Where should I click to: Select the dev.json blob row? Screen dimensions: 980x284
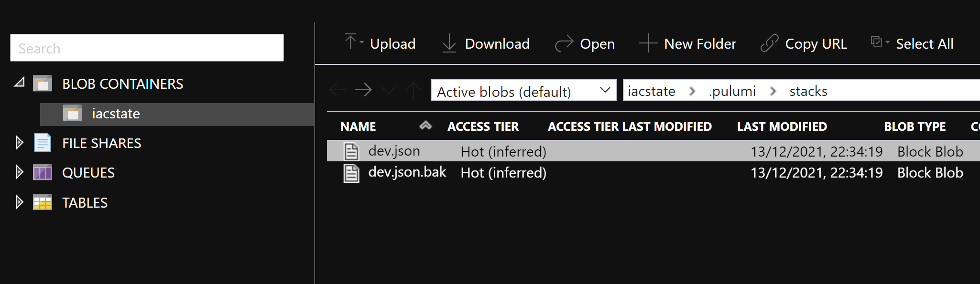point(393,151)
